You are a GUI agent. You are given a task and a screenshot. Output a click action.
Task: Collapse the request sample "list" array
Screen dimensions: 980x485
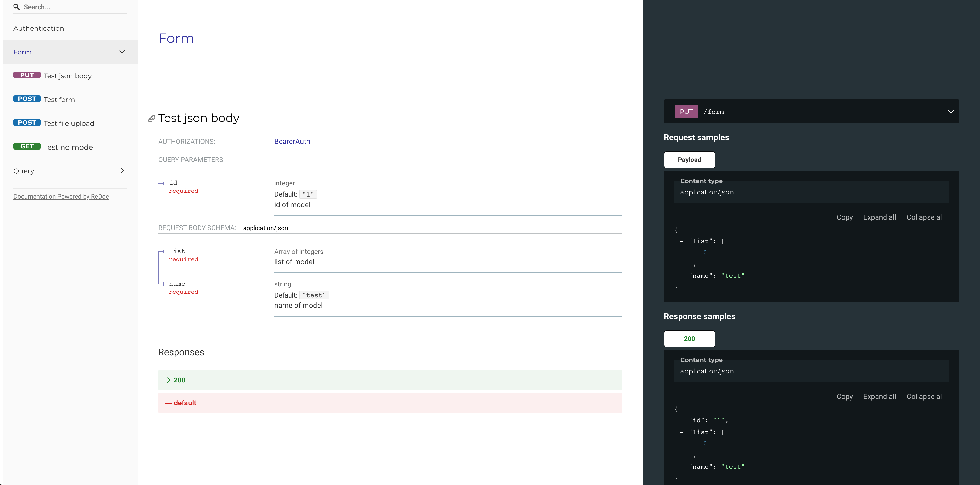point(681,241)
